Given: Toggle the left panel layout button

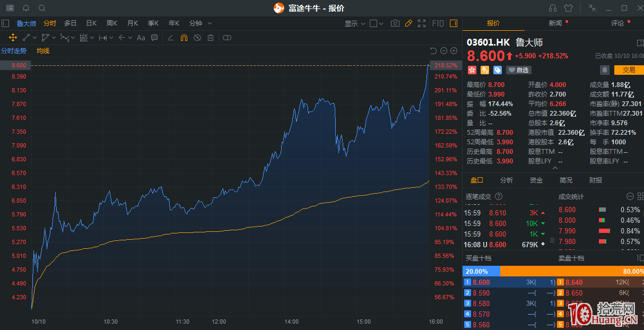Looking at the screenshot, I should (5, 23).
